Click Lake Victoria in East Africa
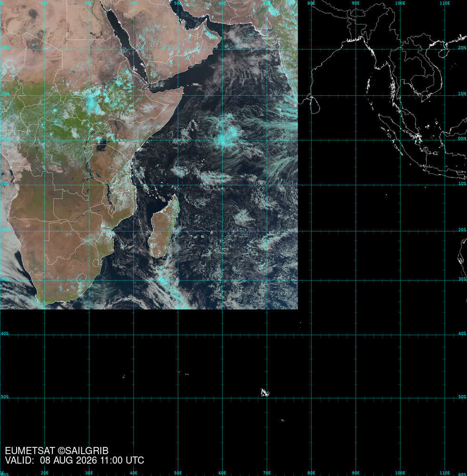 (x=101, y=146)
